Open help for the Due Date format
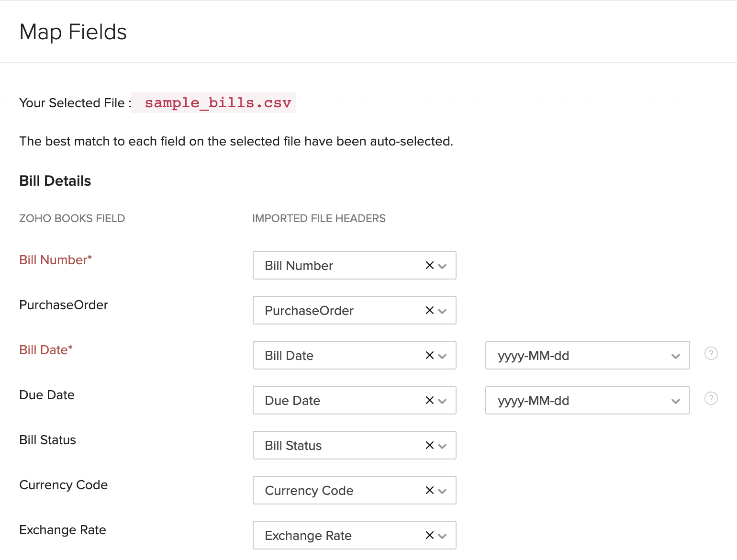 (711, 398)
